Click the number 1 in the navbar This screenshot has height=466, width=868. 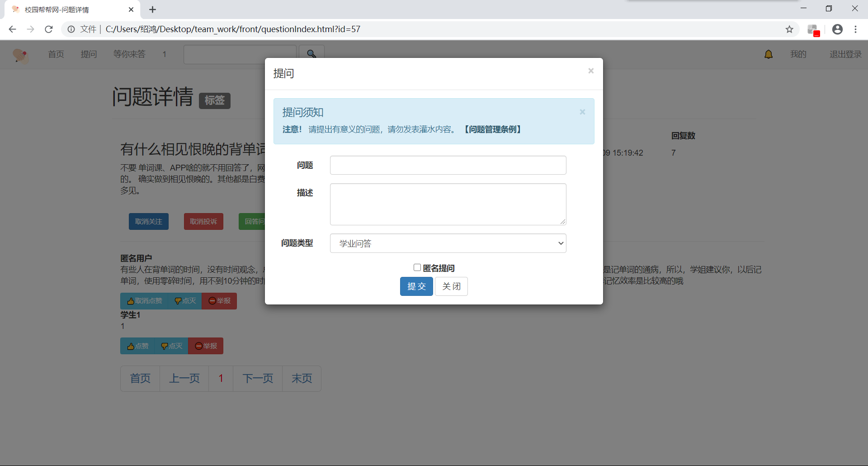tap(165, 54)
